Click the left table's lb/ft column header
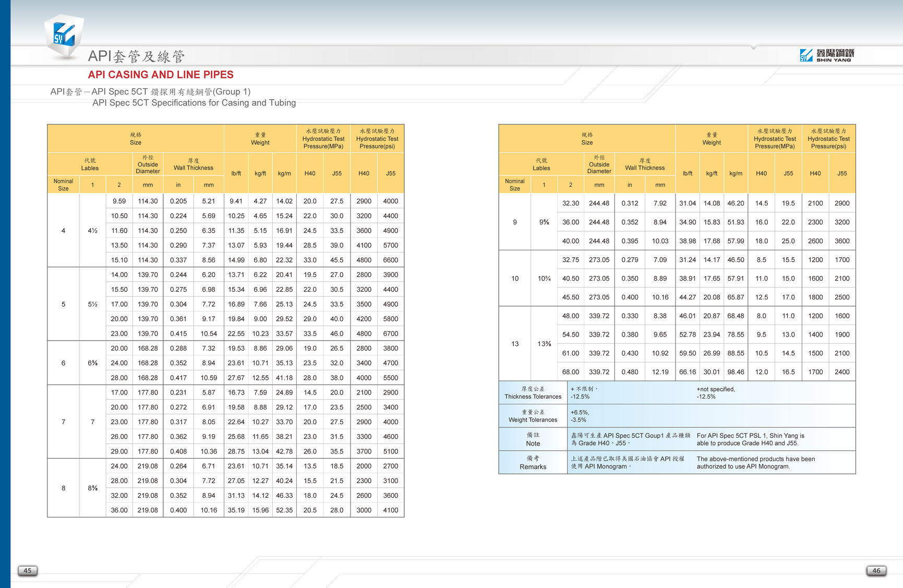 tap(236, 173)
